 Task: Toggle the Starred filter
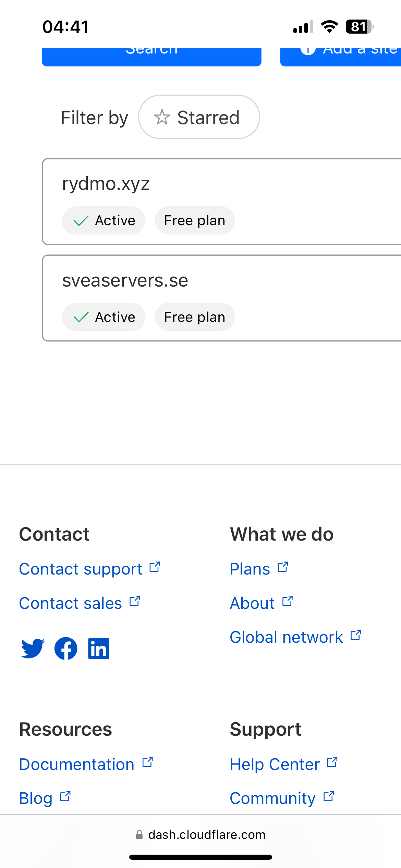click(199, 117)
